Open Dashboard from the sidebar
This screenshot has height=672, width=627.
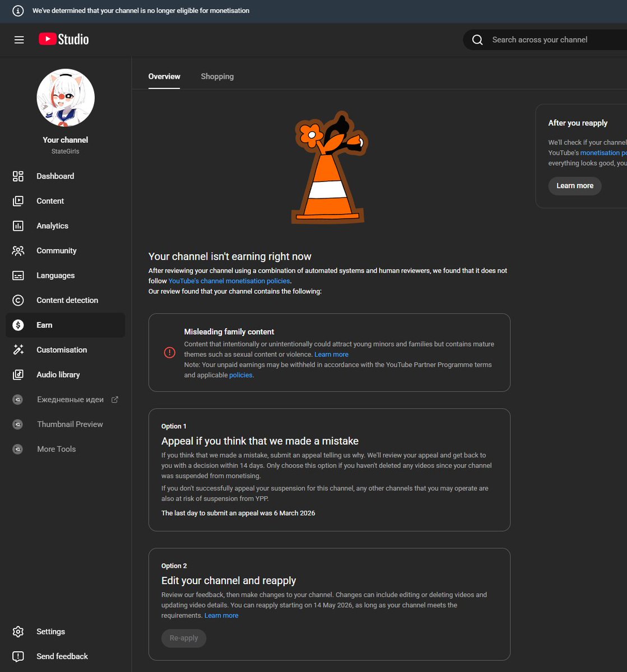(x=66, y=176)
